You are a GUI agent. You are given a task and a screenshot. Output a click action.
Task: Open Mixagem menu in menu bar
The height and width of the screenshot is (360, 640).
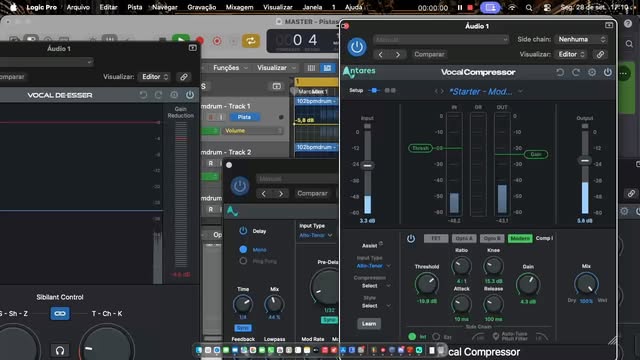[239, 7]
